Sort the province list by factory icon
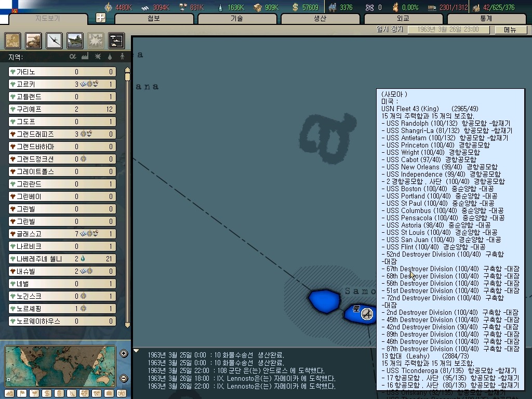This screenshot has width=532, height=399. click(85, 56)
